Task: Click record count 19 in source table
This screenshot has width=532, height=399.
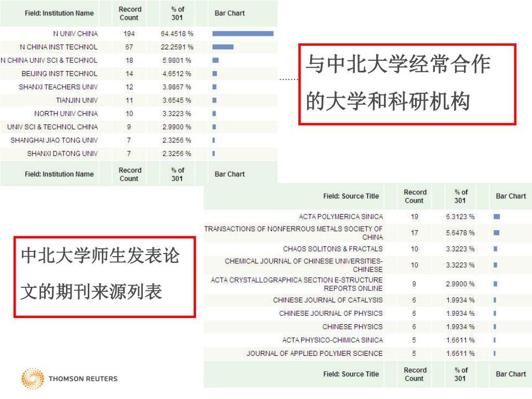Action: click(415, 217)
